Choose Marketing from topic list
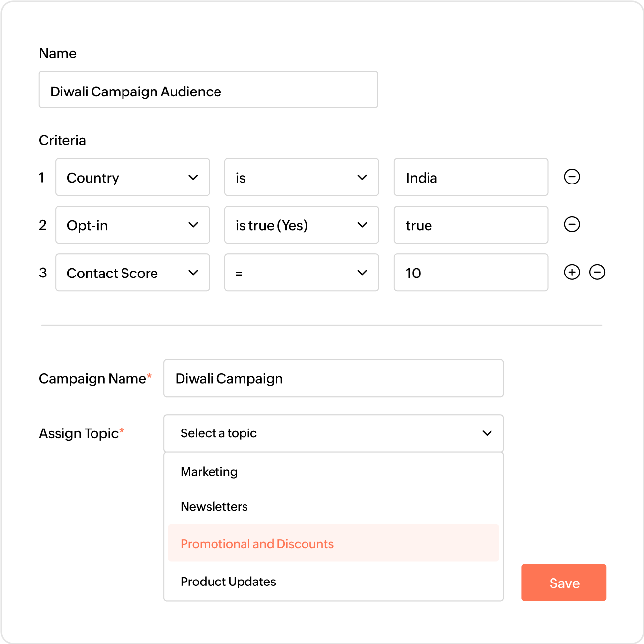Image resolution: width=644 pixels, height=644 pixels. [209, 472]
